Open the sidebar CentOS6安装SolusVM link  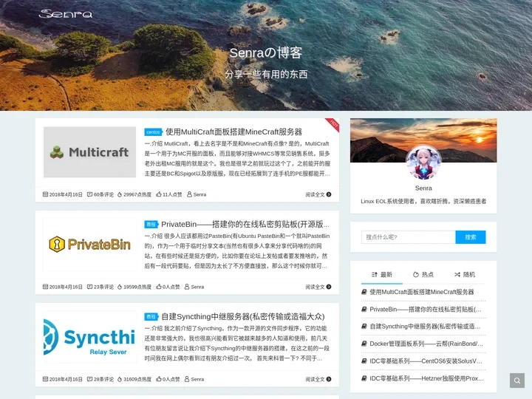pos(426,361)
